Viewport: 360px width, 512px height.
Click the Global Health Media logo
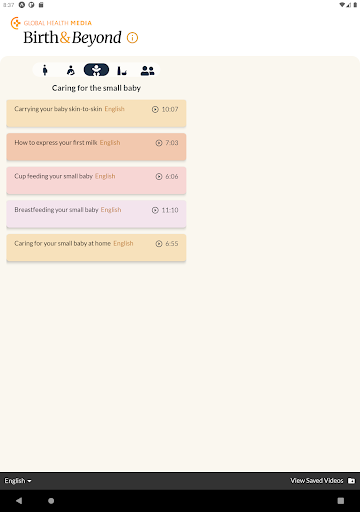pyautogui.click(x=51, y=23)
